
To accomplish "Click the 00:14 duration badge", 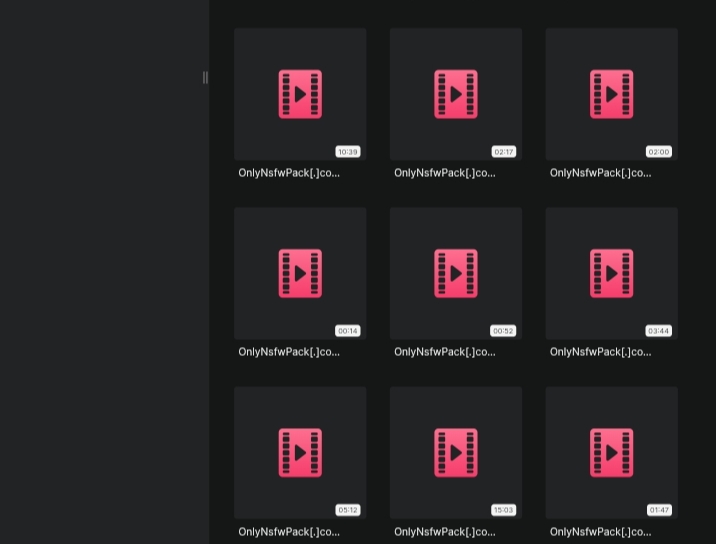I will click(348, 331).
